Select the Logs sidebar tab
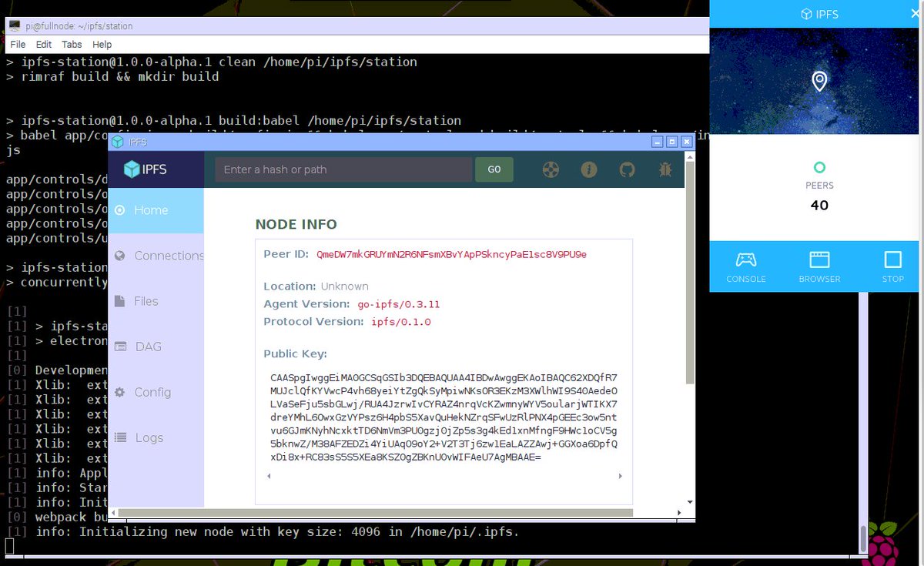 [x=156, y=437]
